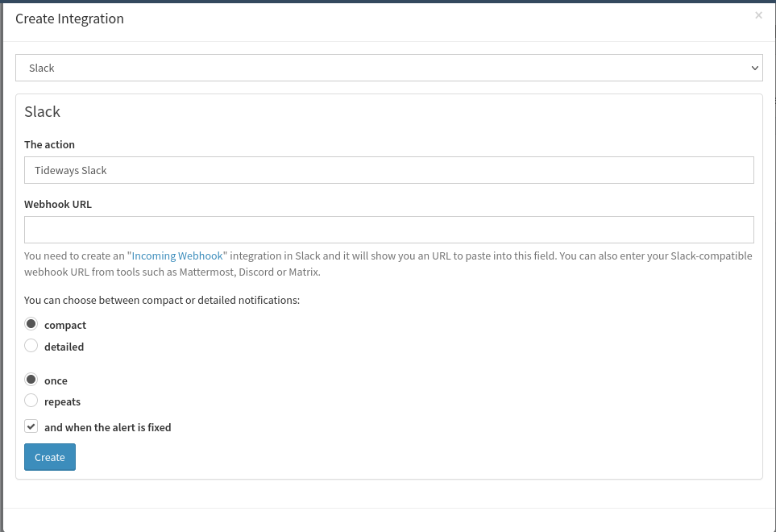Select the once radio button

(x=31, y=380)
